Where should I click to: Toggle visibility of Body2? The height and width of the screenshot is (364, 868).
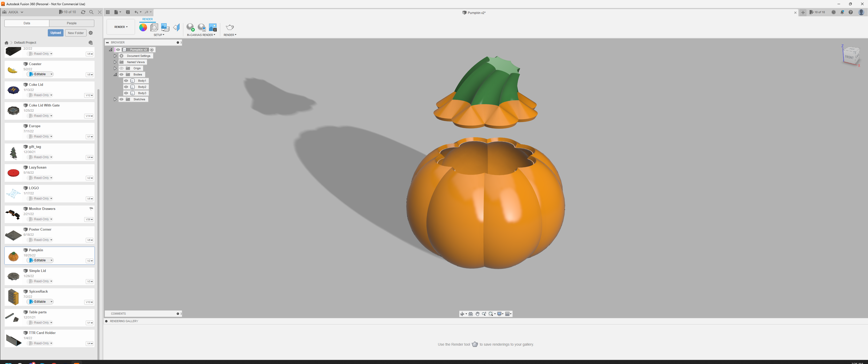click(x=126, y=87)
